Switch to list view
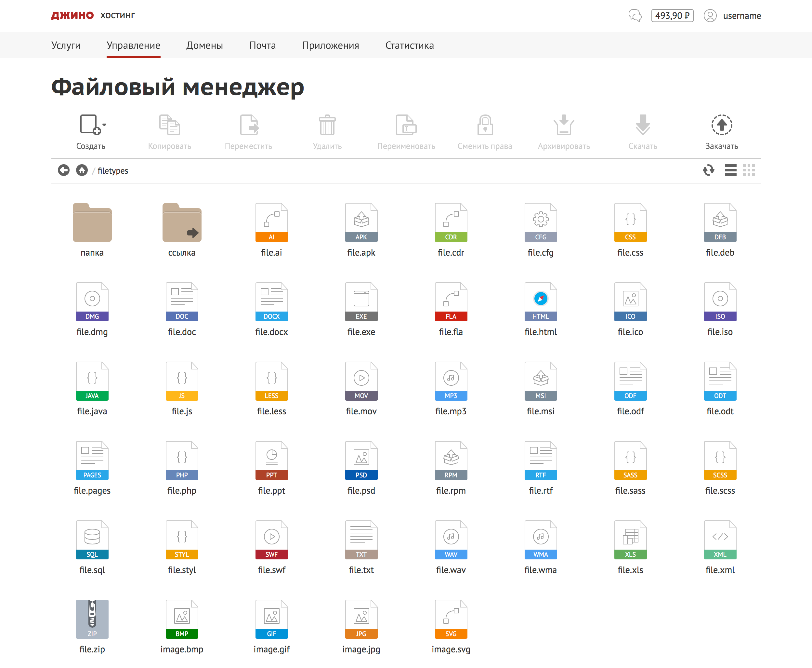Screen dimensions: 812x668 (730, 170)
